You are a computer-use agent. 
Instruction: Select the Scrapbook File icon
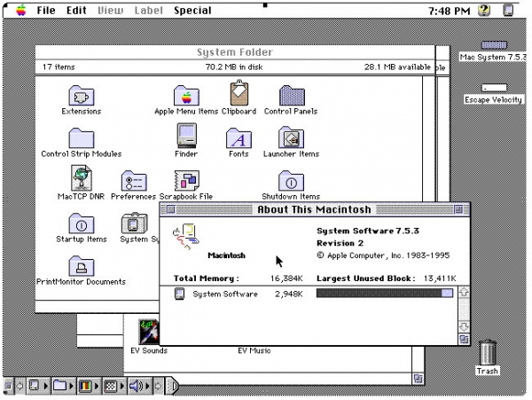pyautogui.click(x=186, y=180)
